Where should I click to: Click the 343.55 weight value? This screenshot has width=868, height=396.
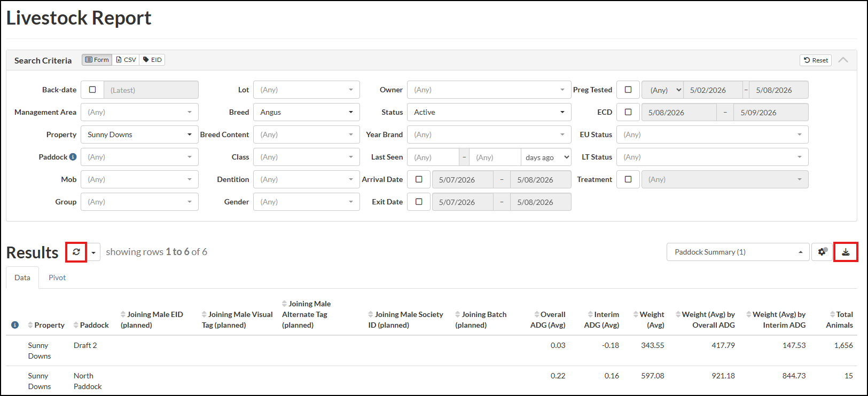(x=653, y=345)
